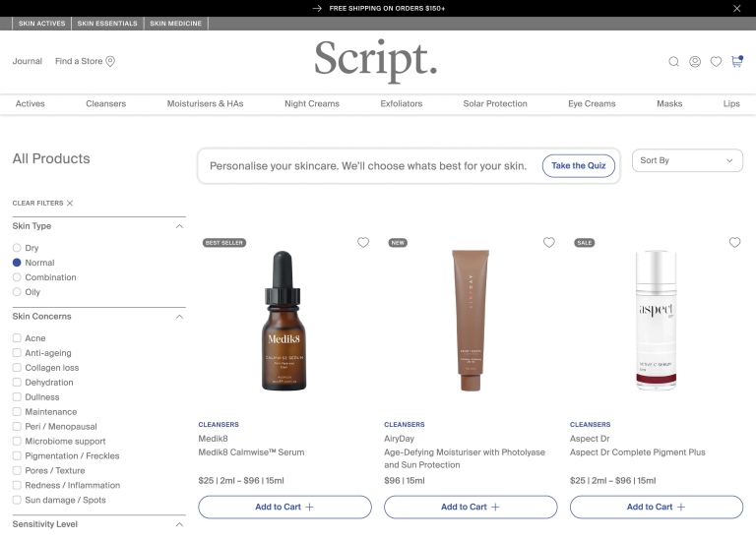Screen dimensions: 756x540
Task: Switch to the Skin Medicine tab
Action: (175, 24)
